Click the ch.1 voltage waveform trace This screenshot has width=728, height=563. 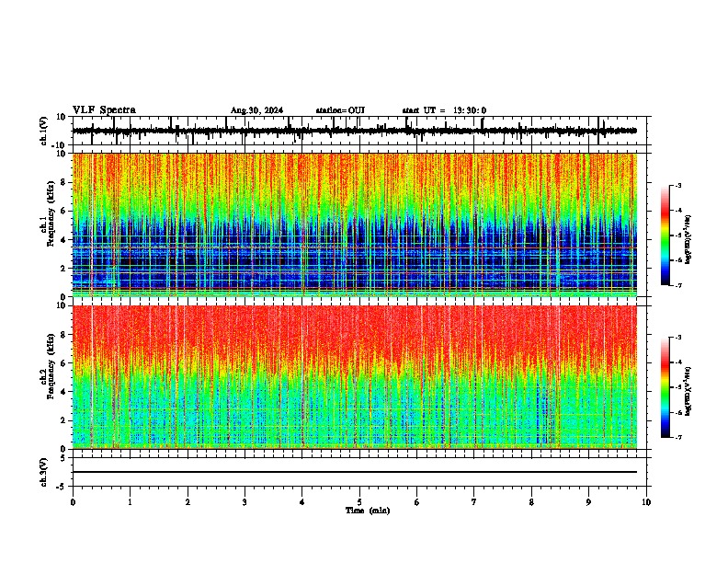point(355,131)
